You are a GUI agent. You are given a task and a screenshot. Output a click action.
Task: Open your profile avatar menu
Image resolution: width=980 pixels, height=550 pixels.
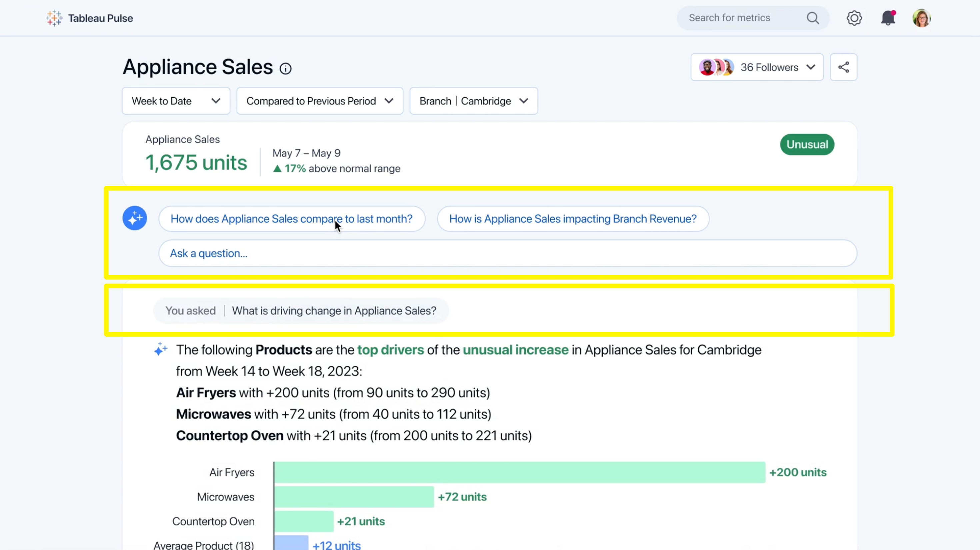(922, 18)
